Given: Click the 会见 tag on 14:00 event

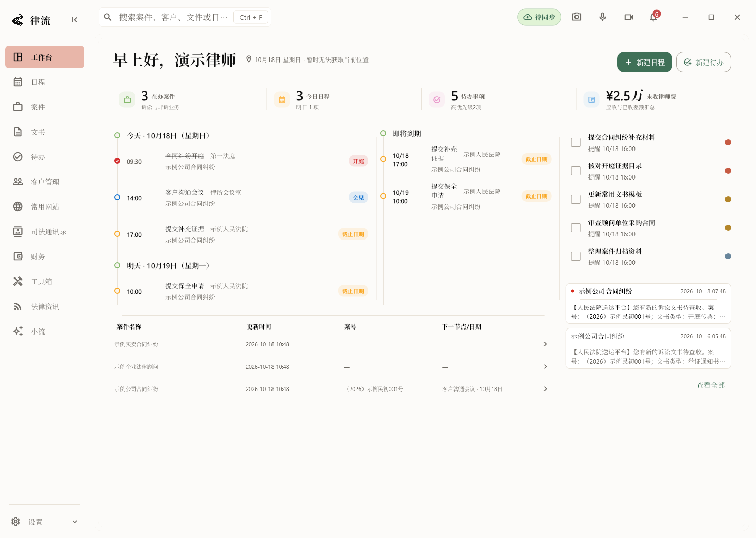Looking at the screenshot, I should (x=358, y=198).
